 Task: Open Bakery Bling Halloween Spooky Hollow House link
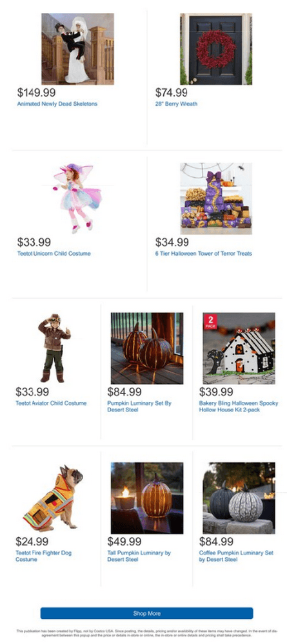pyautogui.click(x=239, y=406)
